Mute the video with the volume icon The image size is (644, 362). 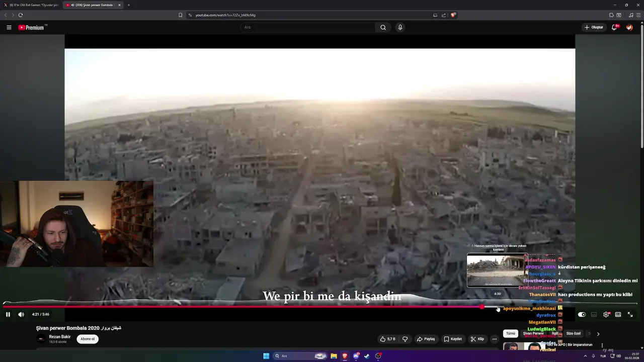(21, 314)
